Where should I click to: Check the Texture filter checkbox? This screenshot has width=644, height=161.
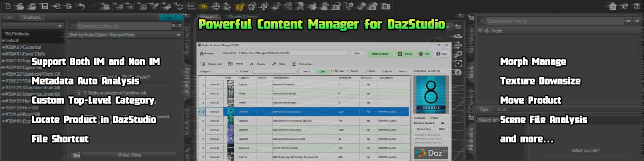(x=365, y=71)
